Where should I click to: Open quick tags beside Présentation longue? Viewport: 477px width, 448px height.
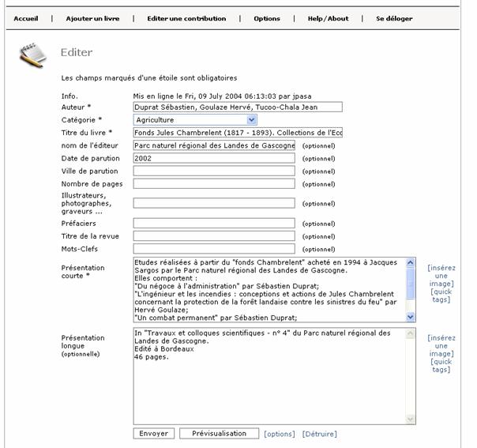pos(441,366)
